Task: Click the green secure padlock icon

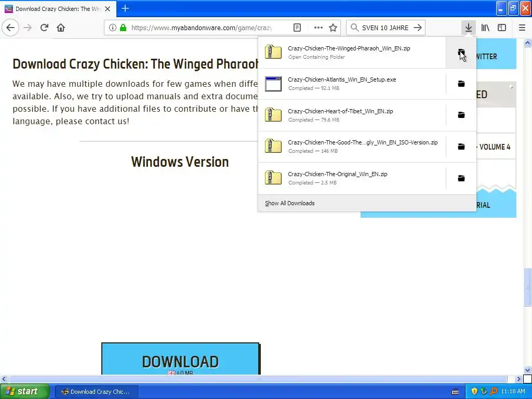Action: point(123,28)
